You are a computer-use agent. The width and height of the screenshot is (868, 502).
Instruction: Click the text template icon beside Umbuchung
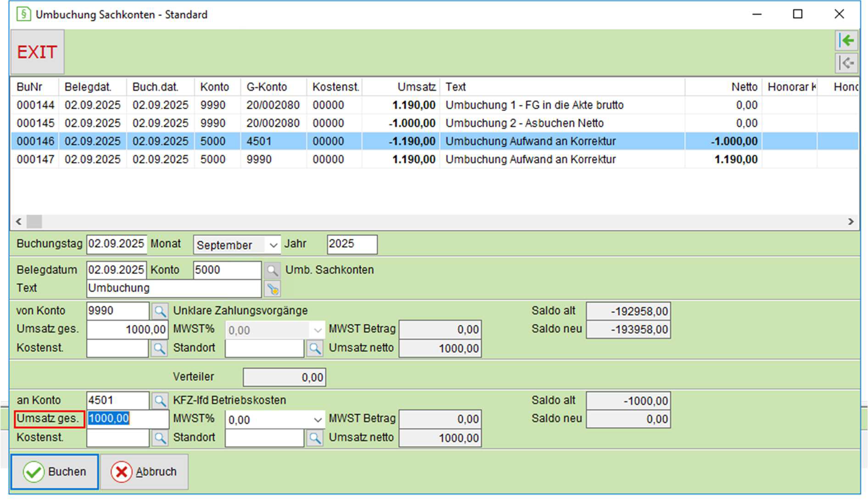coord(273,289)
